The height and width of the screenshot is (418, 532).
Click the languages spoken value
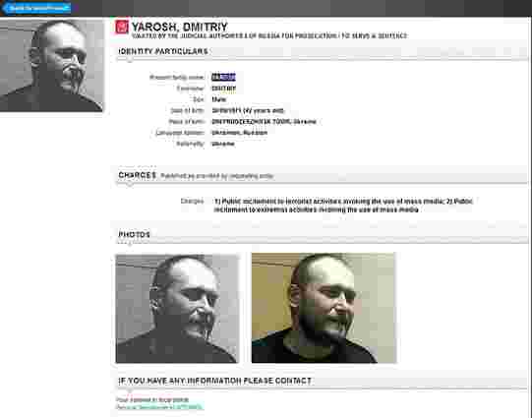coord(240,133)
